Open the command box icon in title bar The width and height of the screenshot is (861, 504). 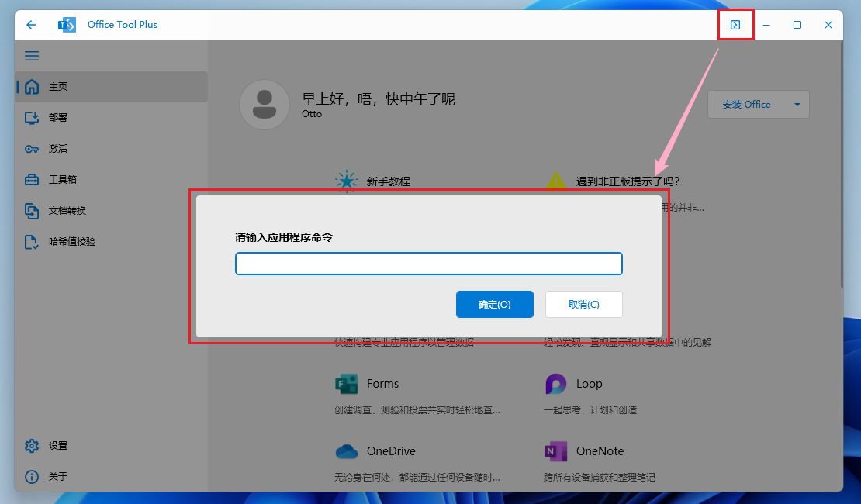tap(735, 25)
